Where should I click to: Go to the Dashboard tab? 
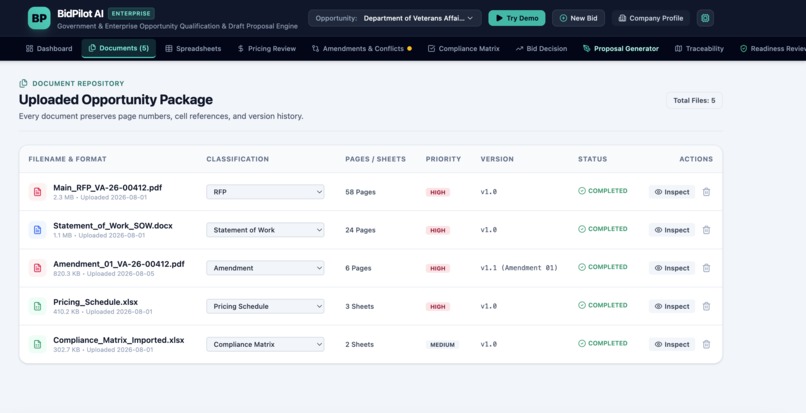[x=49, y=48]
